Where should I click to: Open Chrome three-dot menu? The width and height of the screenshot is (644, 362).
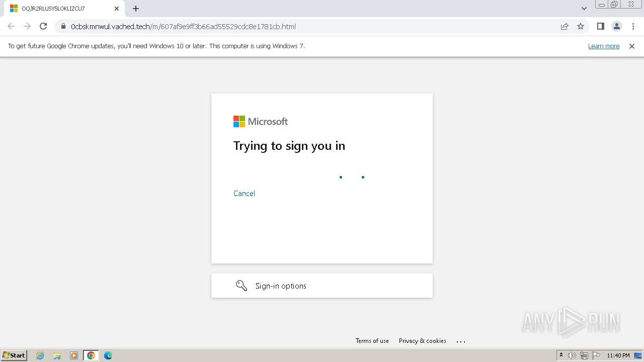pyautogui.click(x=632, y=27)
